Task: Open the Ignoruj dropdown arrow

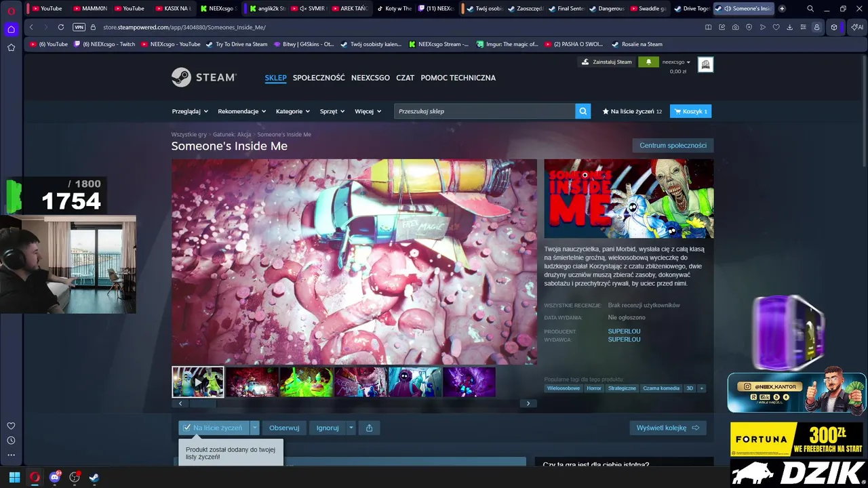Action: [x=351, y=428]
